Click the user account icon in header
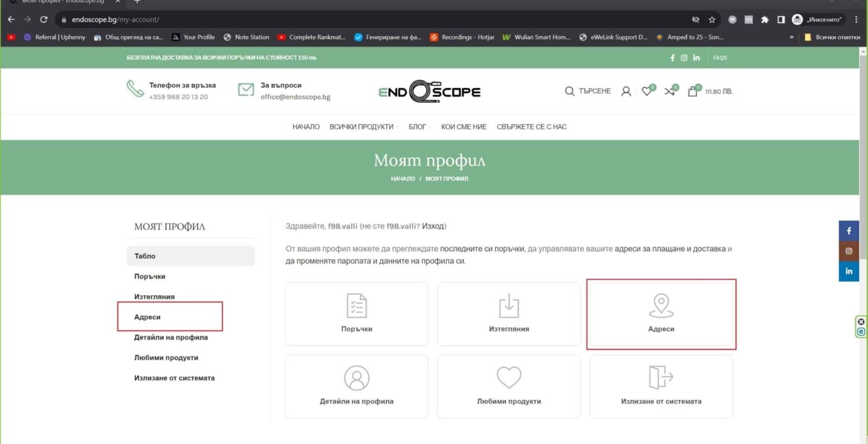Viewport: 868px width, 444px height. (626, 91)
